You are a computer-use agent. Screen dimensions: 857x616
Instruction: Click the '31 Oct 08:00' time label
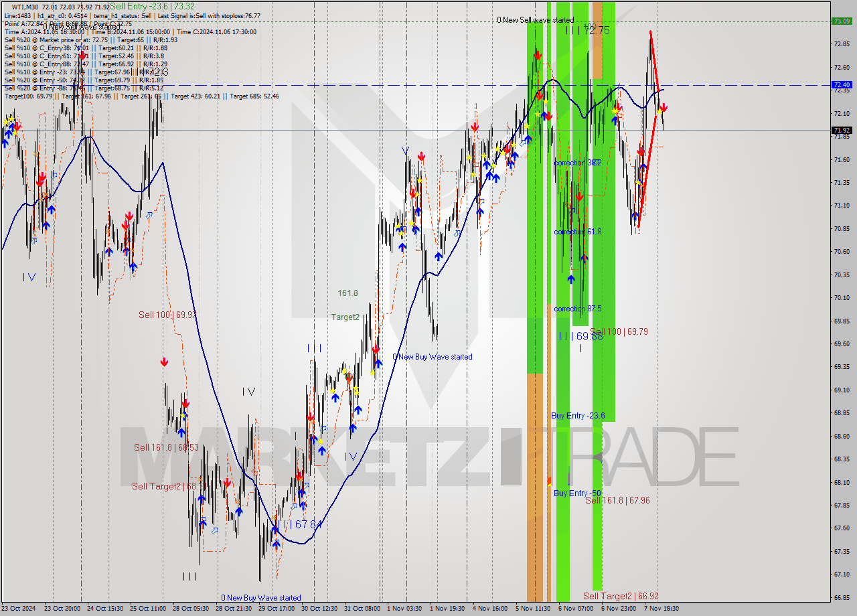click(x=364, y=609)
